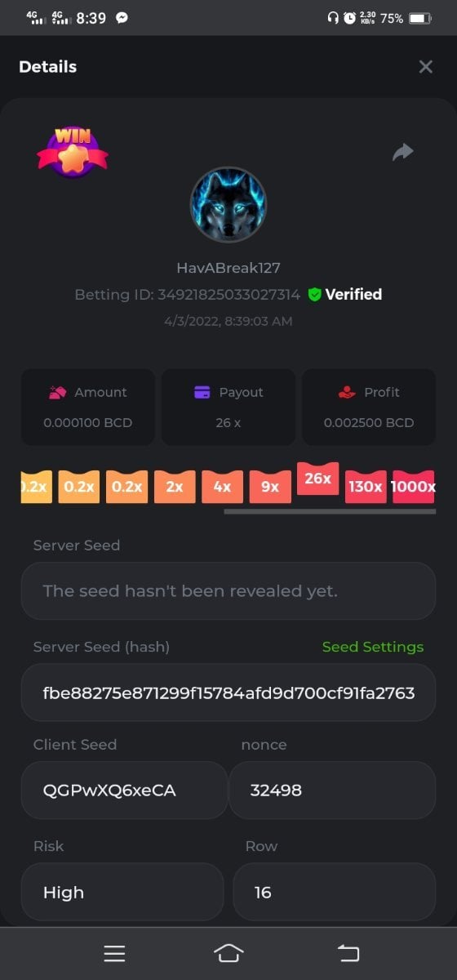Tap the Android home button
The width and height of the screenshot is (457, 980).
point(228,952)
